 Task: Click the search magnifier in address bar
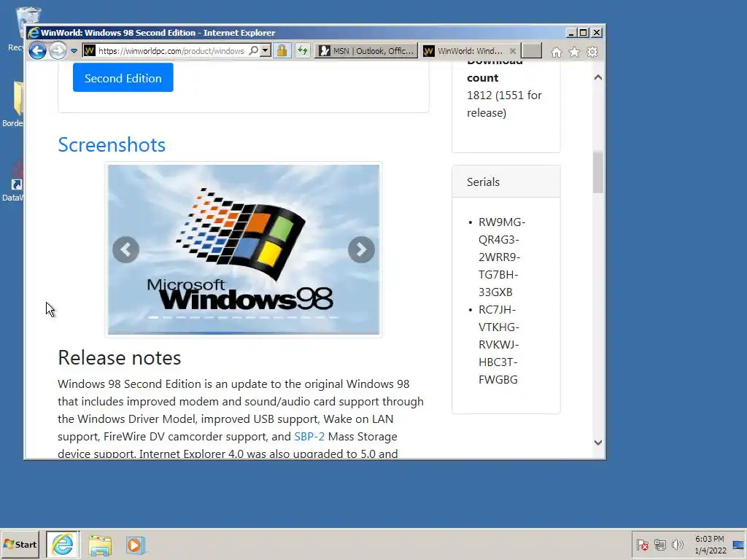point(253,50)
